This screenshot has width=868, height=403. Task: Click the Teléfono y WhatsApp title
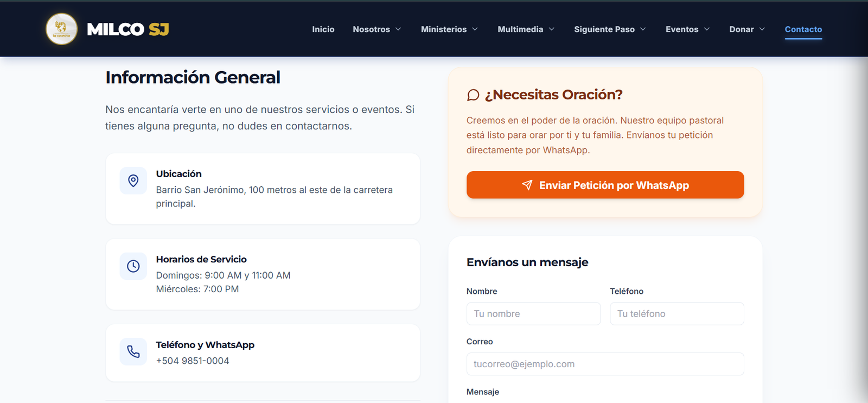point(205,345)
